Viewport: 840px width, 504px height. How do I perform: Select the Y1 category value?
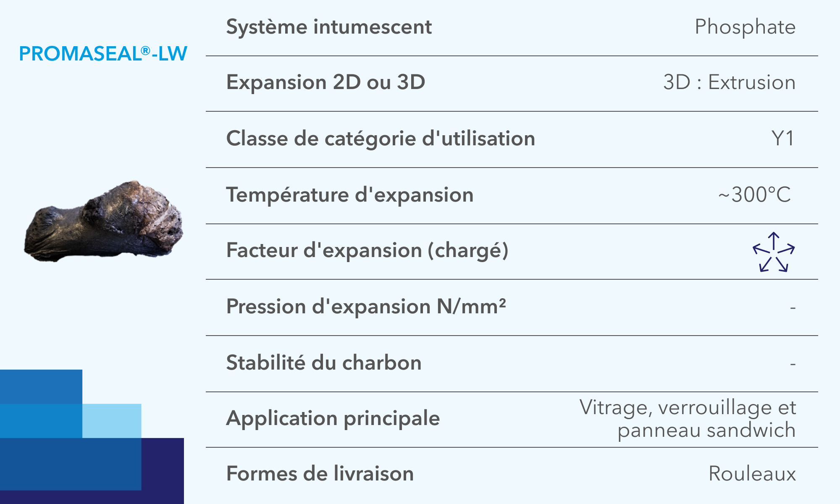click(x=783, y=139)
